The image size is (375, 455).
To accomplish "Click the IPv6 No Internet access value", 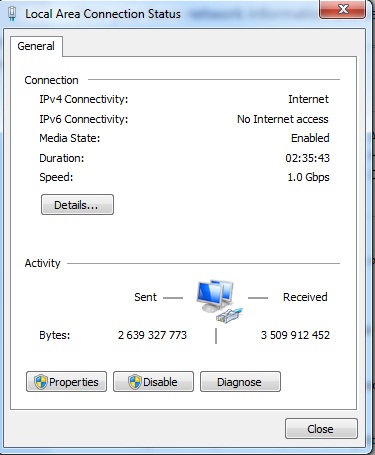I will (x=283, y=119).
